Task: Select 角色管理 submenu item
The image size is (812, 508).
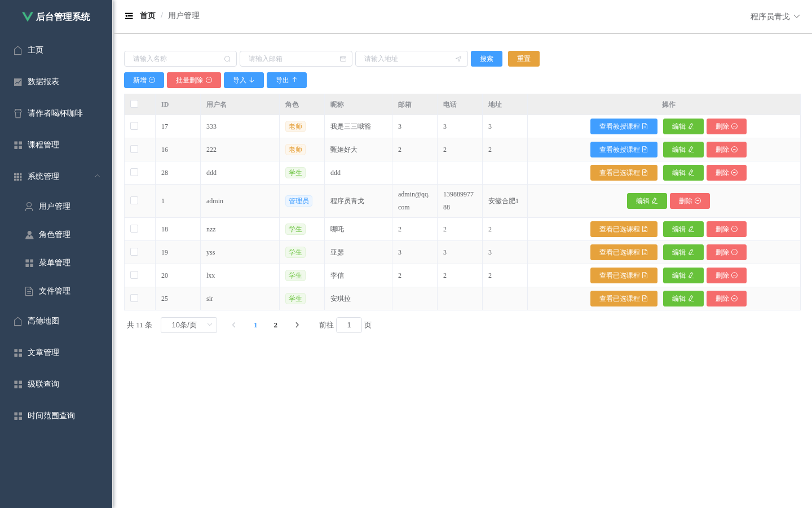Action: pos(56,235)
